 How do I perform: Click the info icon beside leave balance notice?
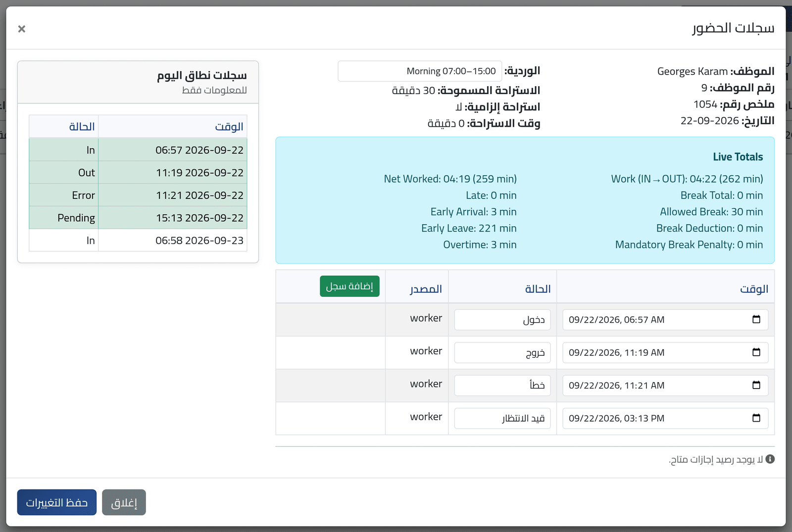(770, 459)
